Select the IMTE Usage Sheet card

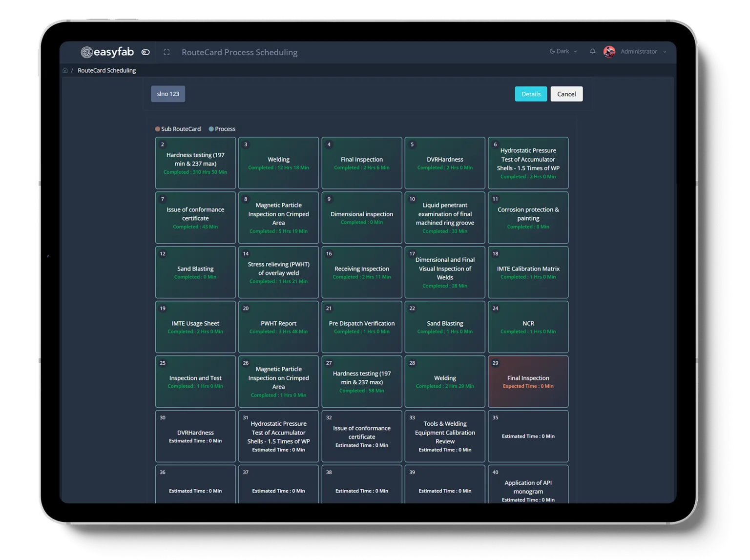coord(195,327)
